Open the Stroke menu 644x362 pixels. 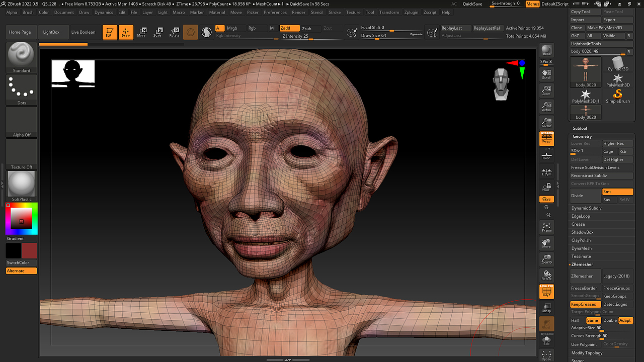[335, 12]
